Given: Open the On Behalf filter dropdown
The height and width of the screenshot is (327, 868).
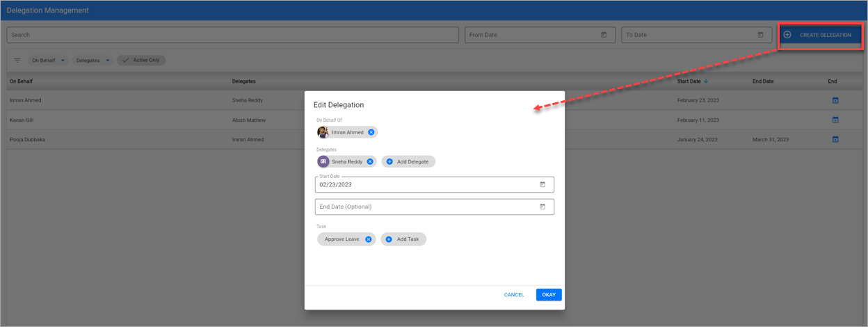Looking at the screenshot, I should (49, 61).
